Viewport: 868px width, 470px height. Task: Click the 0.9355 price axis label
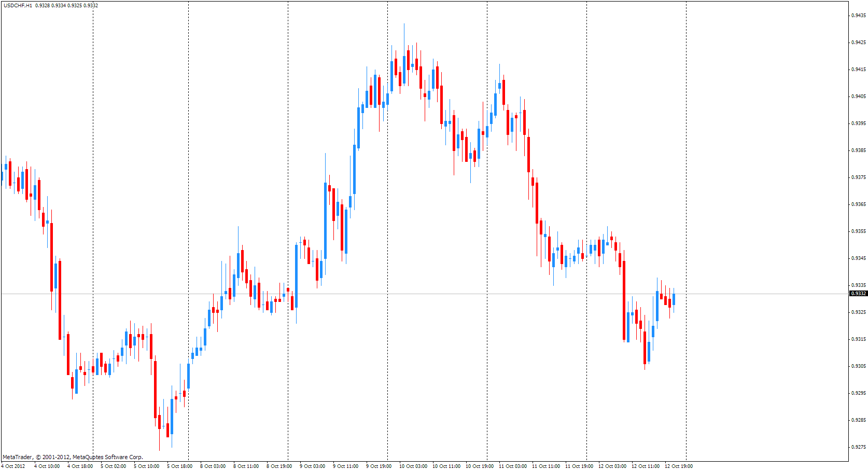click(x=859, y=231)
